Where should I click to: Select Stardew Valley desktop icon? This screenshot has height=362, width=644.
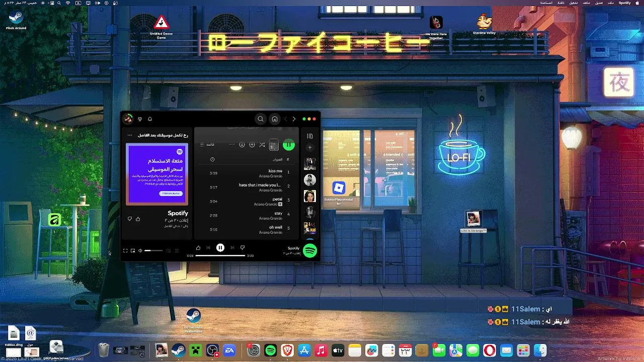tap(485, 25)
